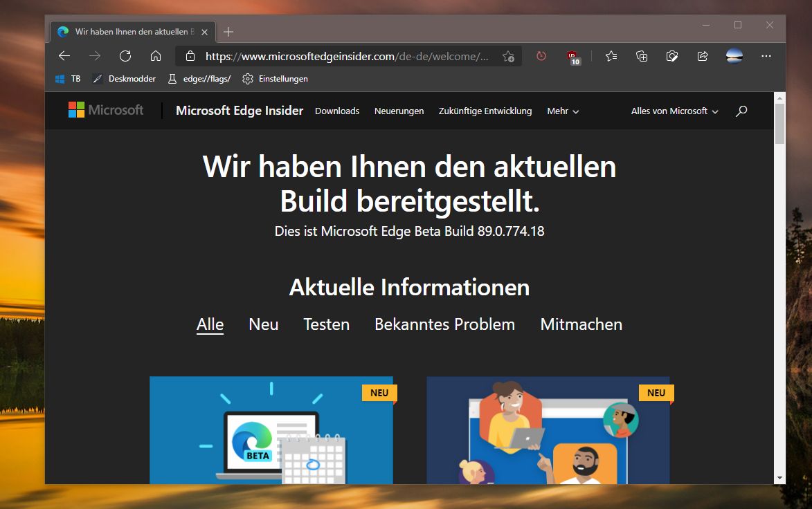Open the Edge BETA calendar card

pyautogui.click(x=271, y=430)
